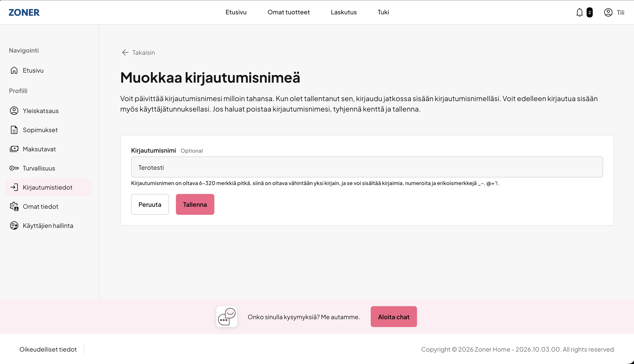Click the home icon beside Etusivu in sidebar

tap(14, 70)
